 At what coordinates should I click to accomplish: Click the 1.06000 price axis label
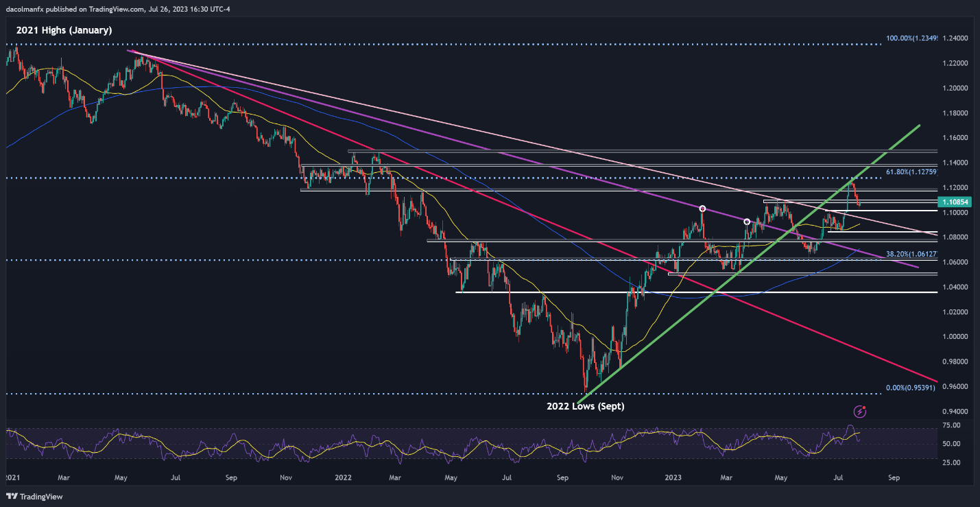click(x=957, y=262)
